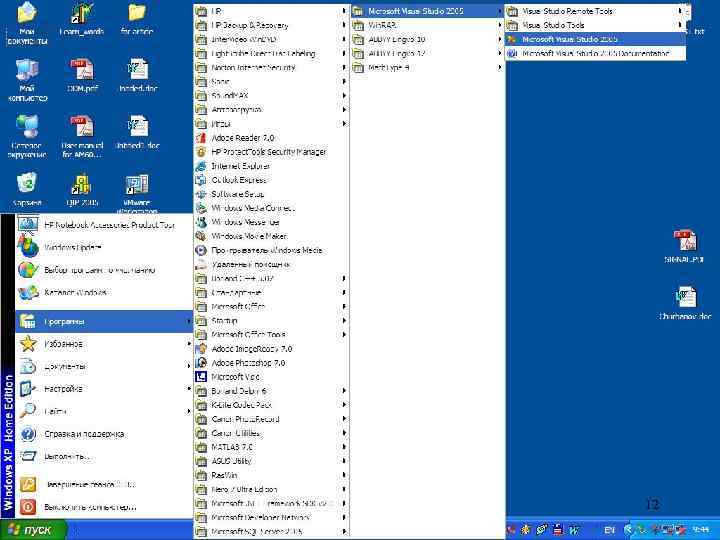
Task: Expand the MATLAB 7.0 submenu arrow
Action: (344, 447)
